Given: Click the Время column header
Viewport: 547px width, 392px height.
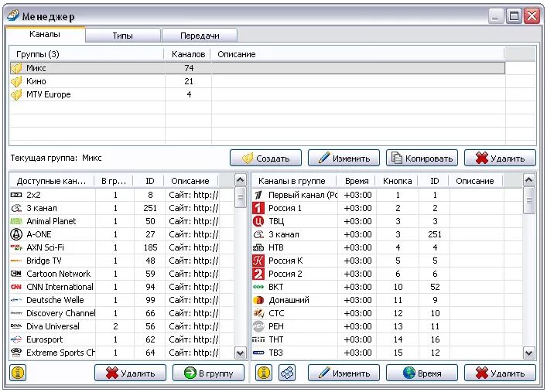Looking at the screenshot, I should coord(357,181).
